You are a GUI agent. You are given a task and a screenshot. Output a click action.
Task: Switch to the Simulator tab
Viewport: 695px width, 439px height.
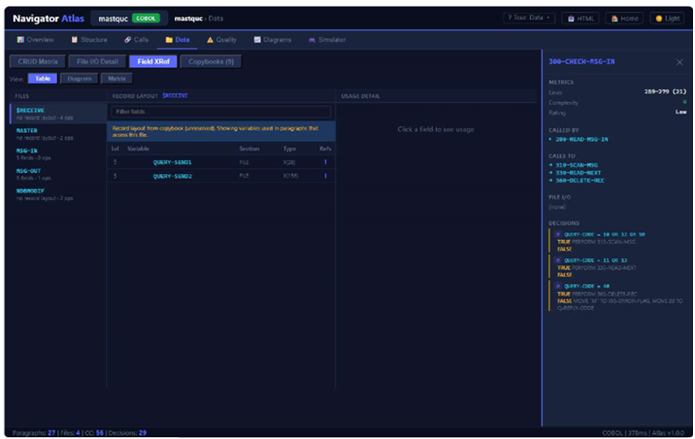tap(327, 39)
